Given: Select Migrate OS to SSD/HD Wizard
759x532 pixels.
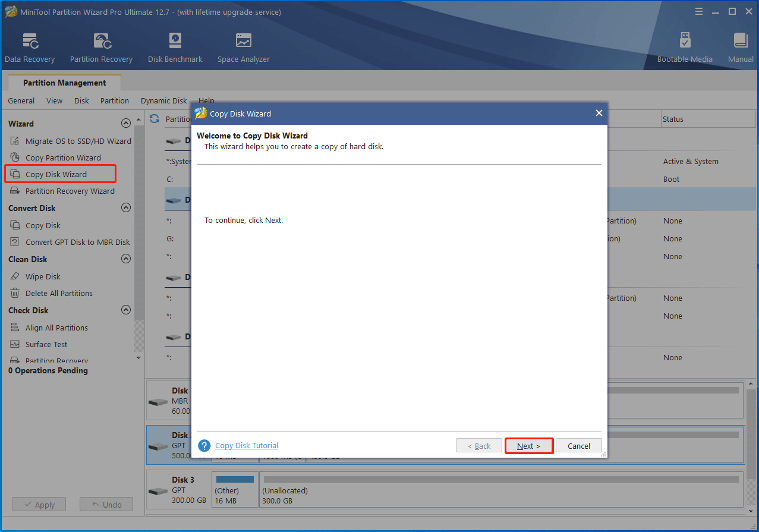Looking at the screenshot, I should click(x=78, y=141).
